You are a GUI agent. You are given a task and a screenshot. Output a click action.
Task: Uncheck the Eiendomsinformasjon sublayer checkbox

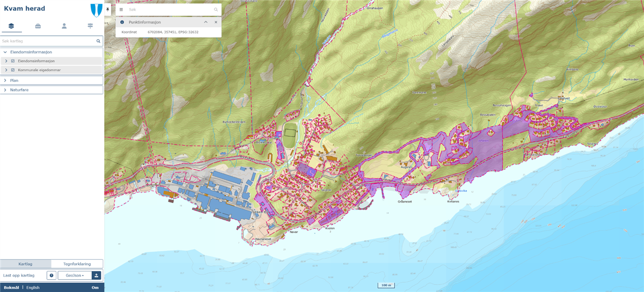(x=13, y=61)
